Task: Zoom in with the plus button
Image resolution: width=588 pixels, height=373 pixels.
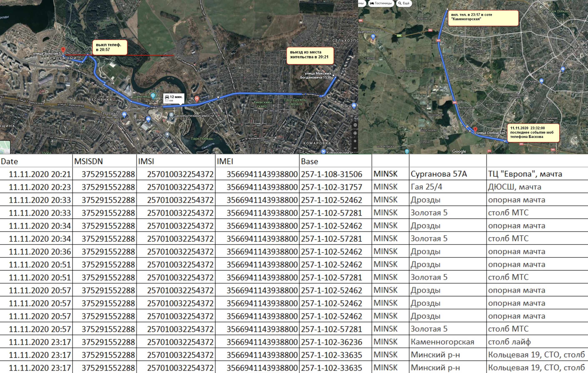Action: pyautogui.click(x=355, y=141)
